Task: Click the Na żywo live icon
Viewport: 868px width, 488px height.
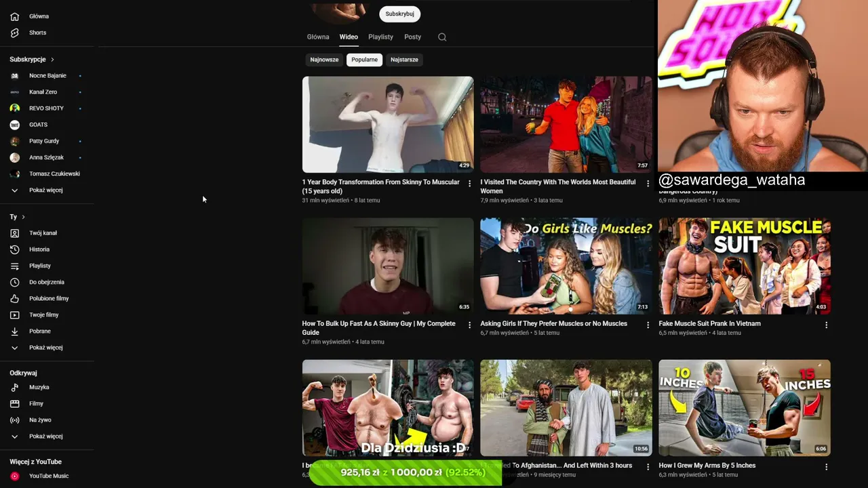Action: coord(15,420)
